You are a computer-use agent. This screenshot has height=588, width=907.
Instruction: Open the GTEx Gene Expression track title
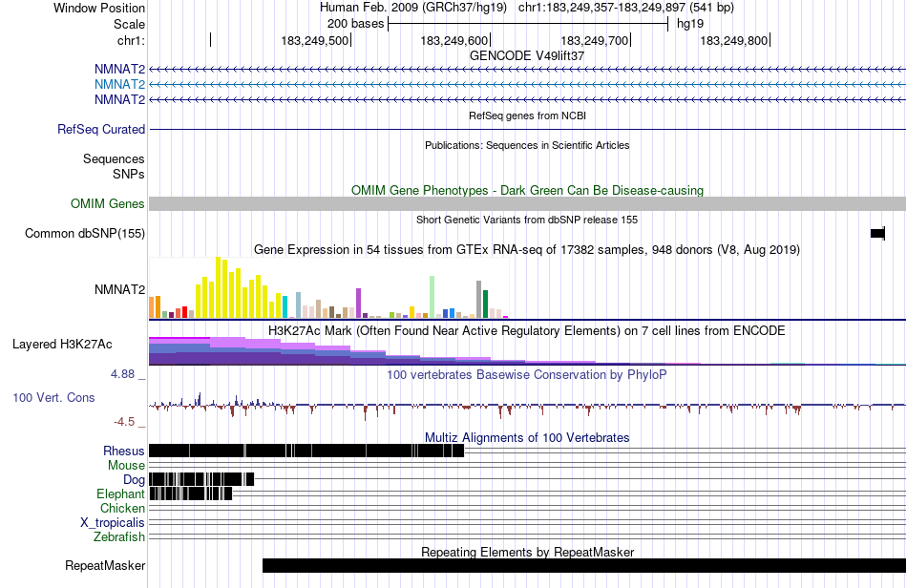pyautogui.click(x=527, y=250)
